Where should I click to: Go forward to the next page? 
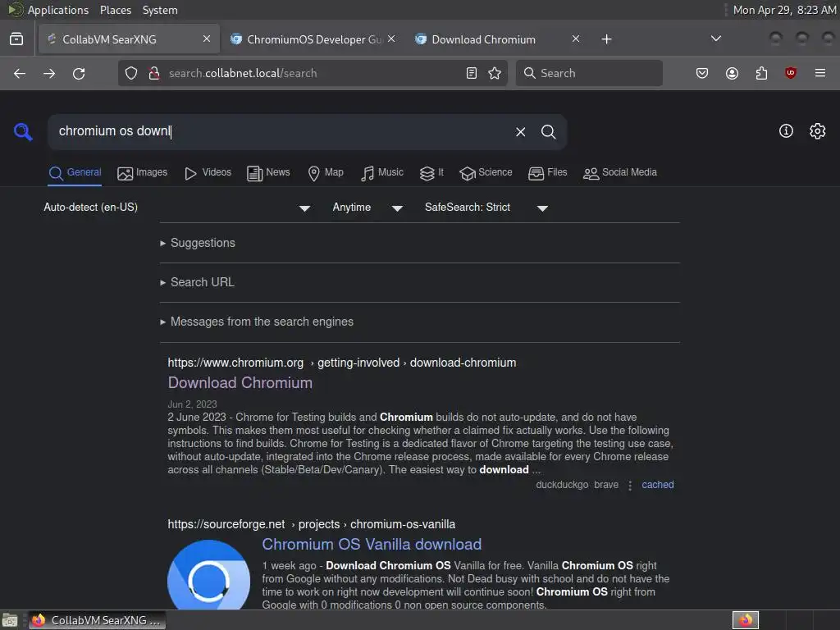(49, 73)
